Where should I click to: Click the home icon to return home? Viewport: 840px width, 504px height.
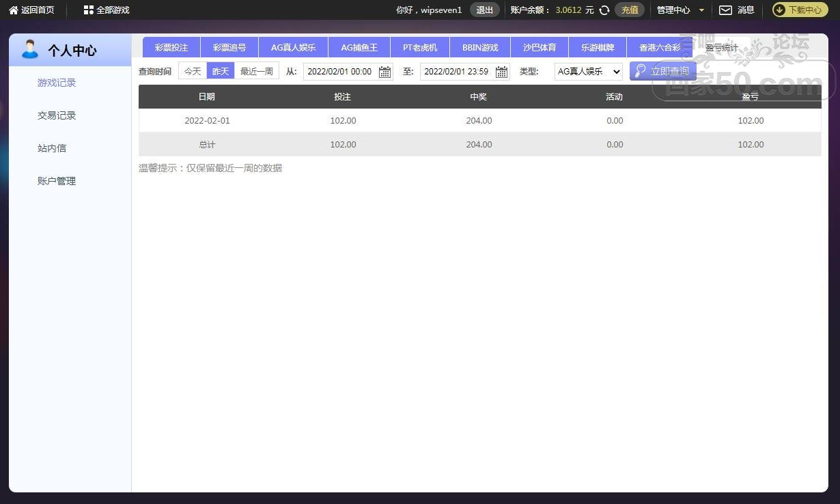coord(13,10)
